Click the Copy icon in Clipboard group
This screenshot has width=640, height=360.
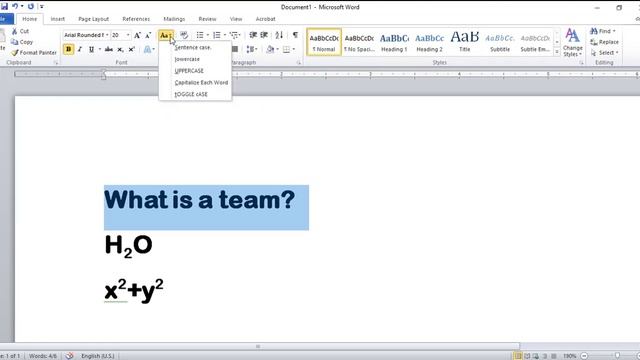(x=15, y=42)
